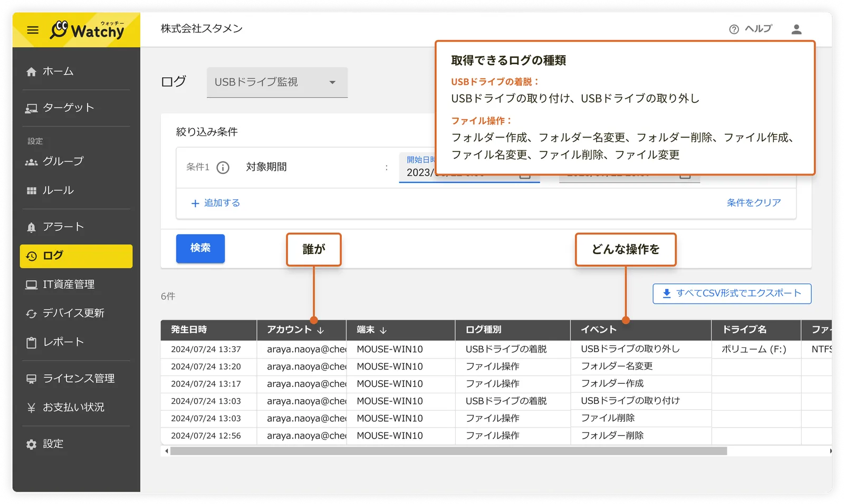Click the ヘルプ link
844x504 pixels.
(759, 29)
